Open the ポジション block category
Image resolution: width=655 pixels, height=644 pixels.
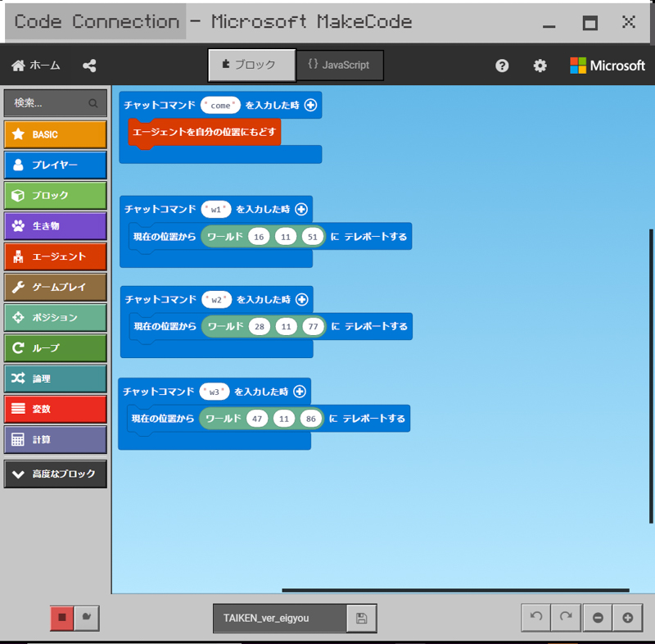pyautogui.click(x=55, y=318)
